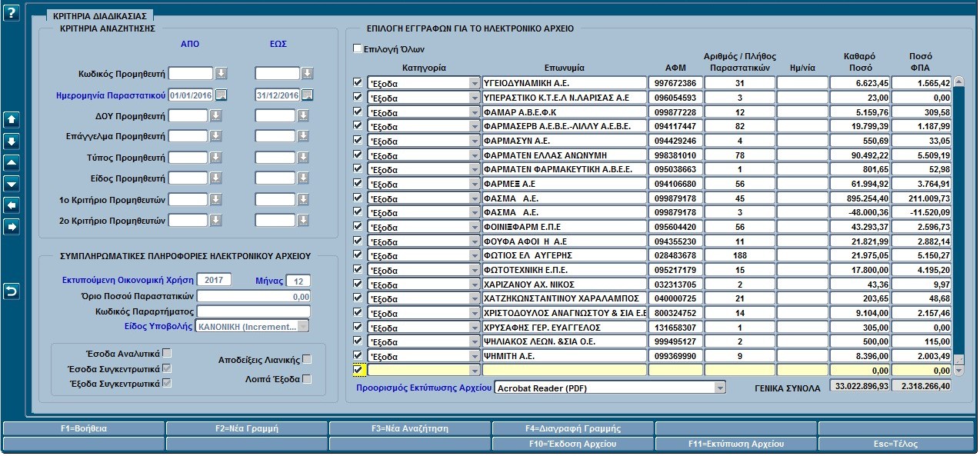This screenshot has width=980, height=456.
Task: Click the F1=Βοήθεια button
Action: tap(84, 428)
